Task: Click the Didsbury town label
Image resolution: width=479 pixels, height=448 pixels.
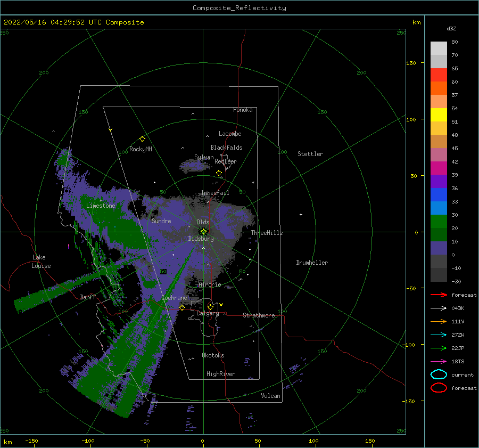Action: click(x=201, y=239)
